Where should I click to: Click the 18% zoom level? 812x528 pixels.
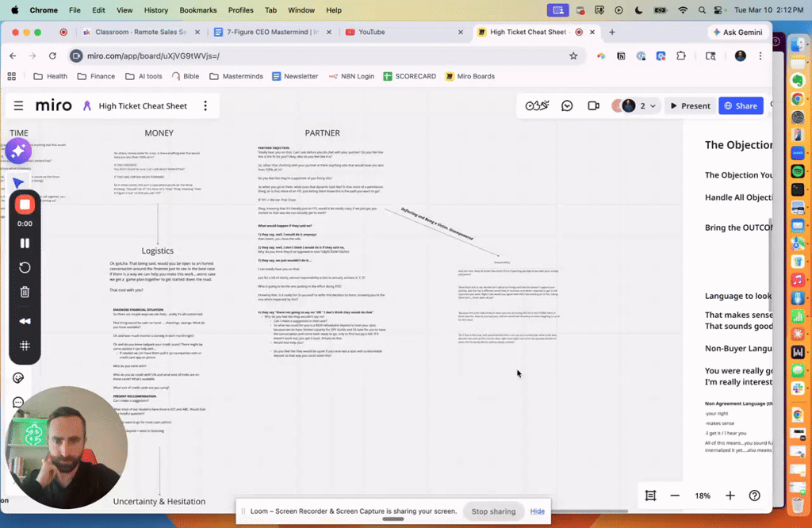click(x=703, y=495)
